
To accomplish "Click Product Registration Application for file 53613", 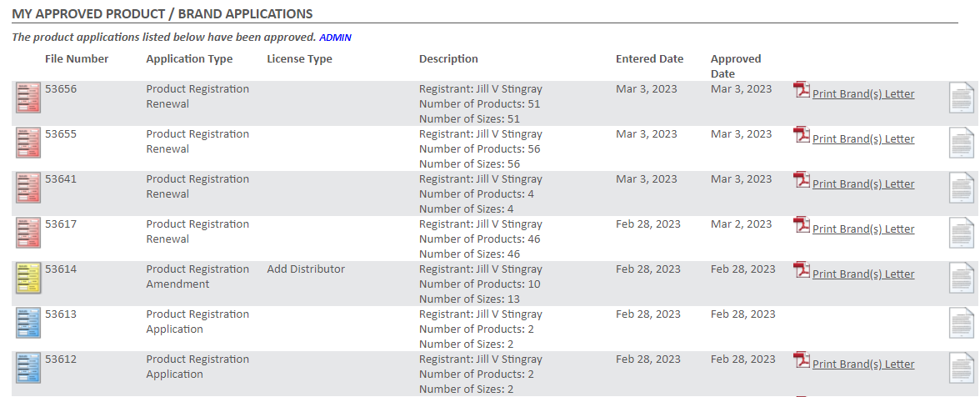I will [x=197, y=321].
